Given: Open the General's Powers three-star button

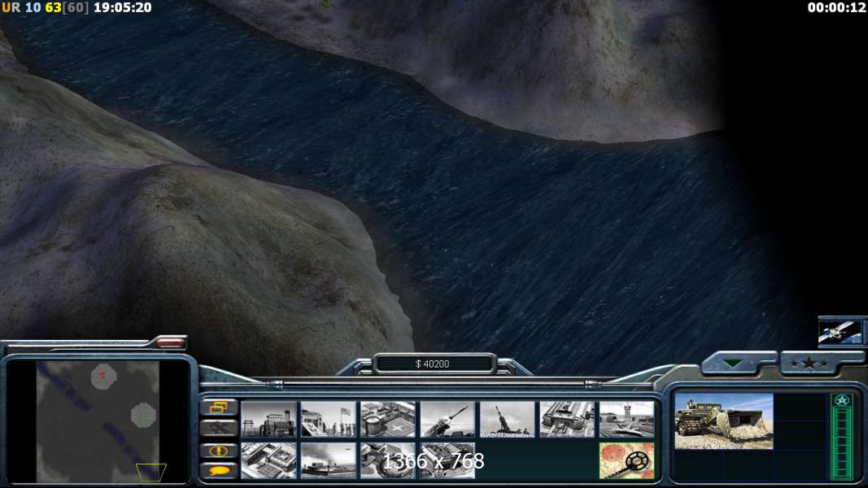Looking at the screenshot, I should point(809,364).
